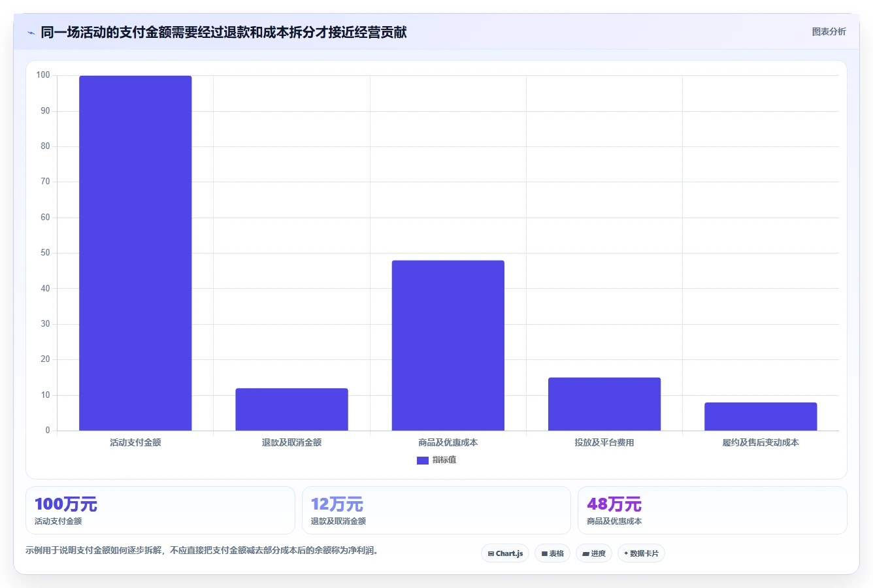Click the 活动支付金额 caption under 100万元
Screen dimensions: 873x588
click(58, 521)
